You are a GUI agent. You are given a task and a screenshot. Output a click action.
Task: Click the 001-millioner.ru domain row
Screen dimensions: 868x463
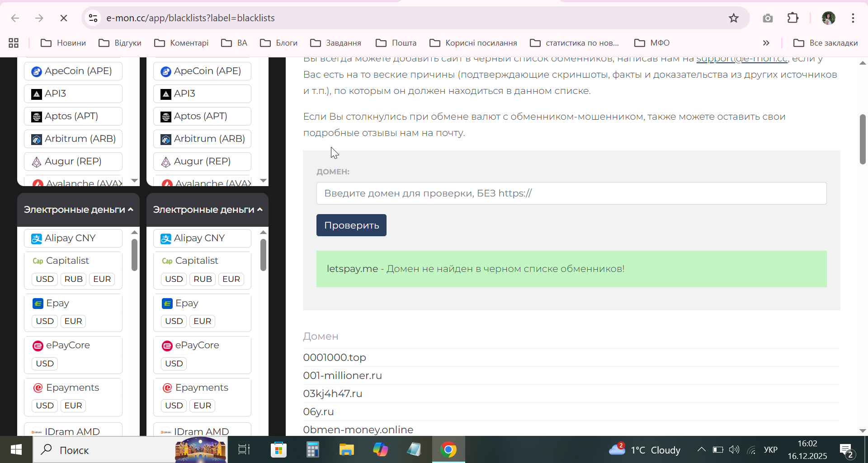coord(571,375)
